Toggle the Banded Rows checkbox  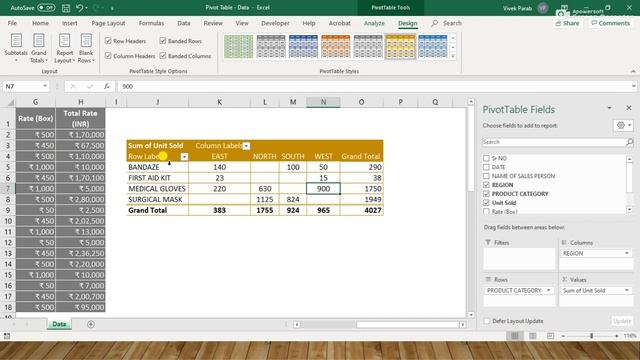click(163, 41)
